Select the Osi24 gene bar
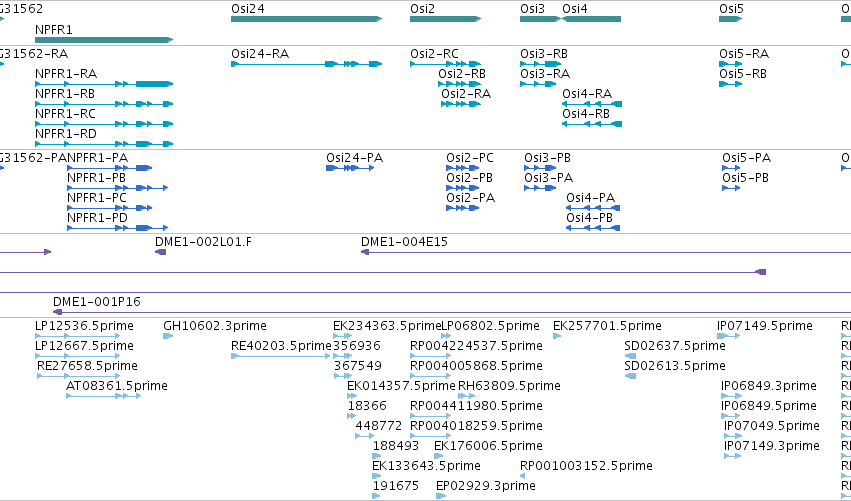The image size is (851, 501). (306, 19)
